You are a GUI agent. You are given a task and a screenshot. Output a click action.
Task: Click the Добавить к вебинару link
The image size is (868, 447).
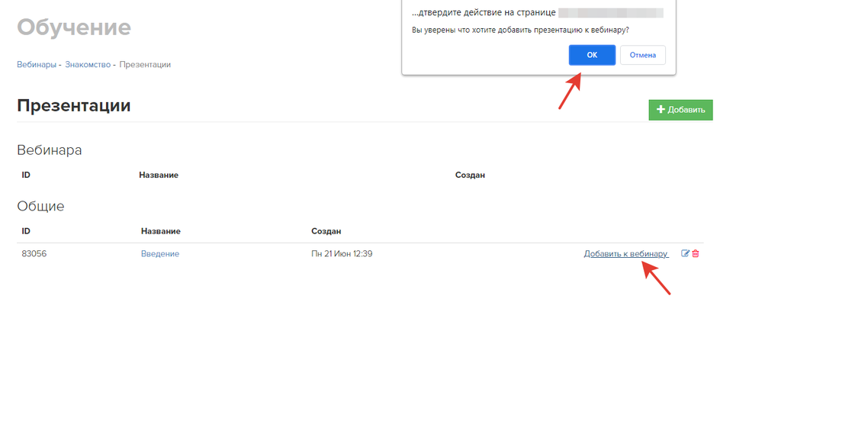click(x=625, y=254)
